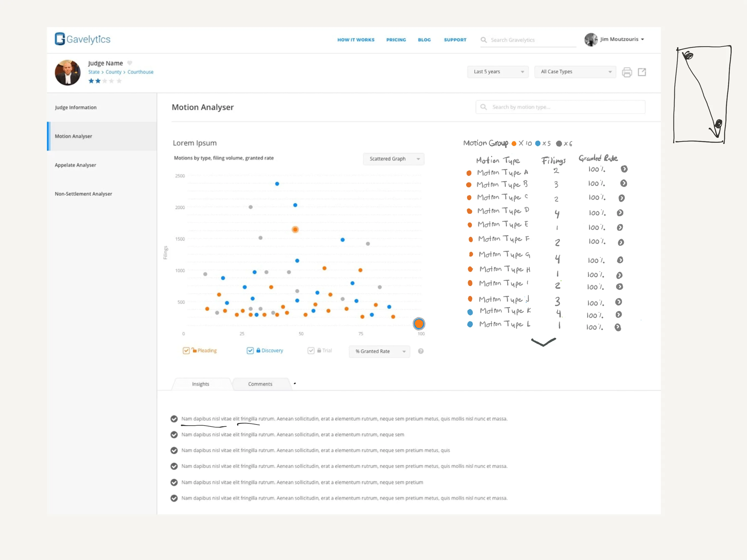Open the HOW IT WORKS link

click(x=356, y=40)
